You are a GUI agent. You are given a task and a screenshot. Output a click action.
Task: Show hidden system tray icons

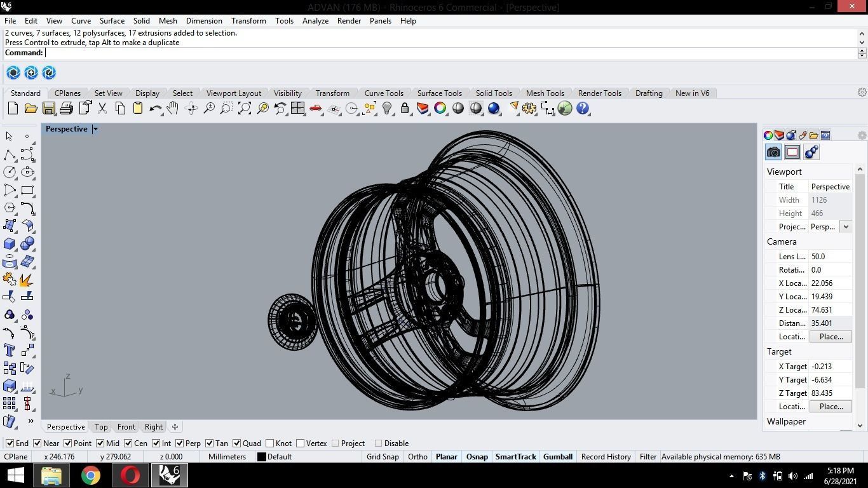[731, 475]
